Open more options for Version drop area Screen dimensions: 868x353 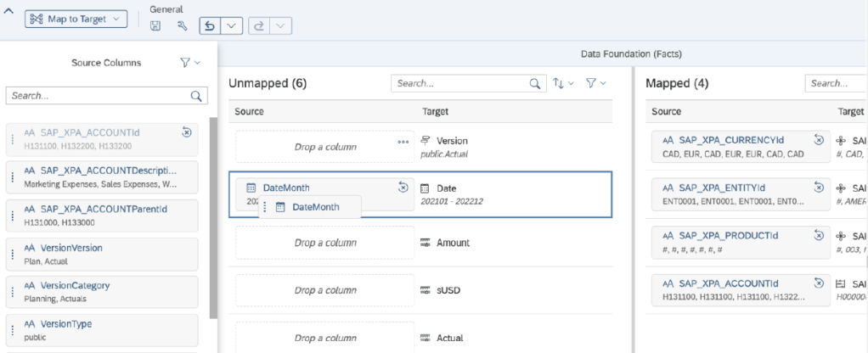403,142
